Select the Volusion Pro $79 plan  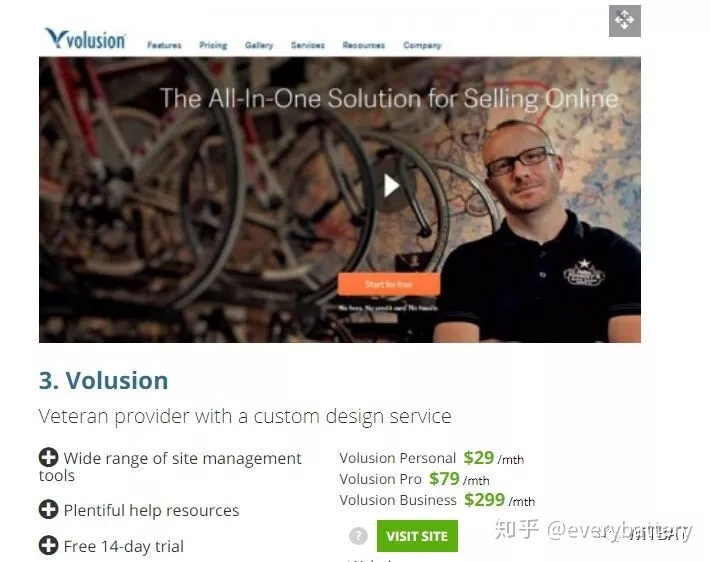[414, 479]
